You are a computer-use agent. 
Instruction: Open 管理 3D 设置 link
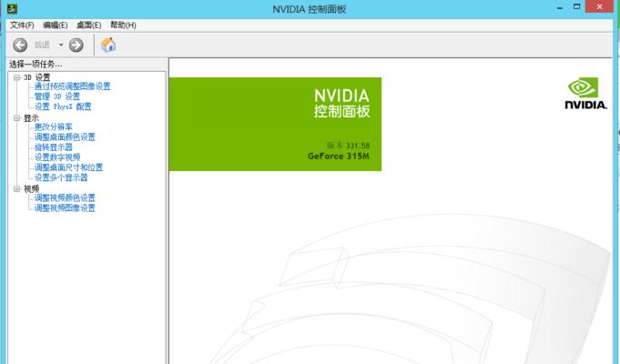[57, 96]
